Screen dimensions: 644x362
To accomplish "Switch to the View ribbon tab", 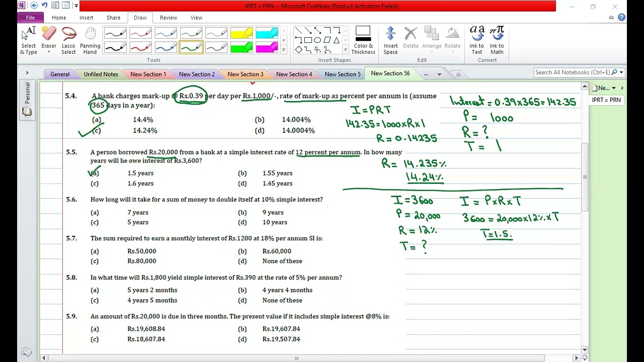I will pyautogui.click(x=196, y=18).
